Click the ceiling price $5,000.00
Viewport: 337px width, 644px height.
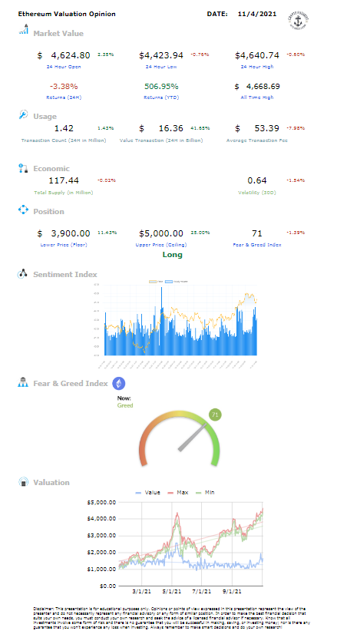[161, 233]
